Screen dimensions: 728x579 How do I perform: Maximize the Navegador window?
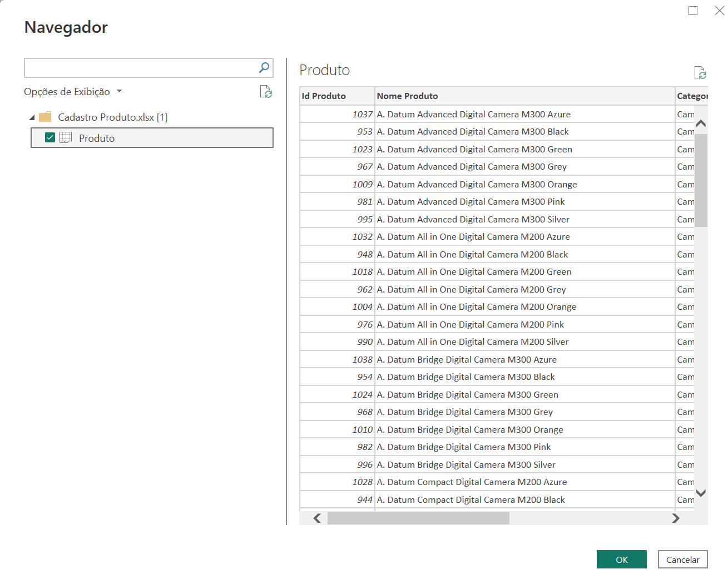pyautogui.click(x=693, y=11)
